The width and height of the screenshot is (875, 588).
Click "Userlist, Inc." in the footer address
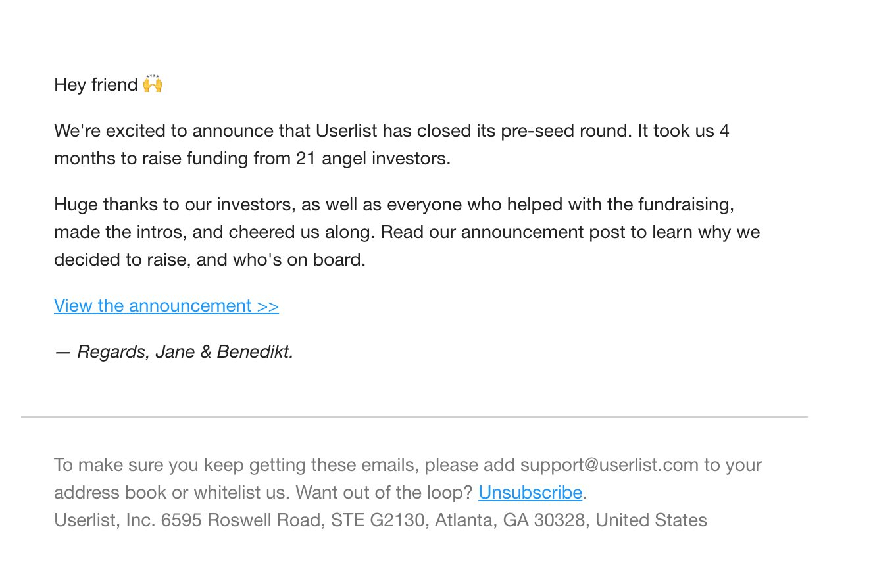pyautogui.click(x=105, y=520)
